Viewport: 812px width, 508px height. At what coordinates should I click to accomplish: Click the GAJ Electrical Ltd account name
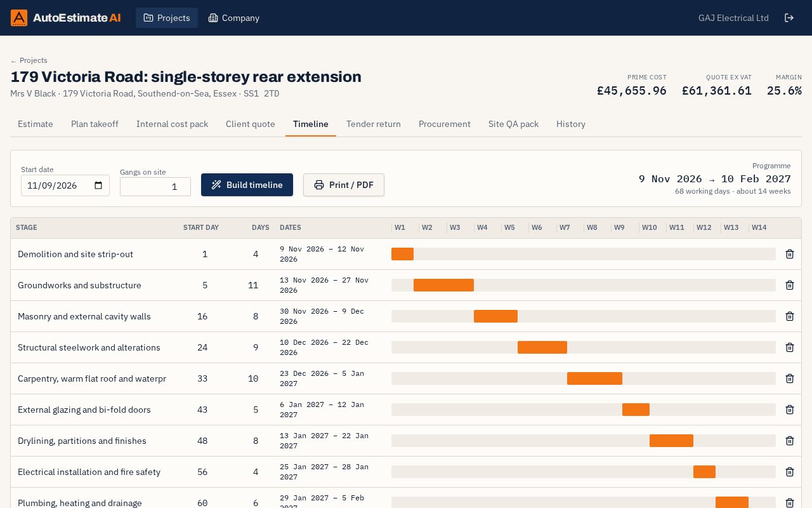[733, 18]
